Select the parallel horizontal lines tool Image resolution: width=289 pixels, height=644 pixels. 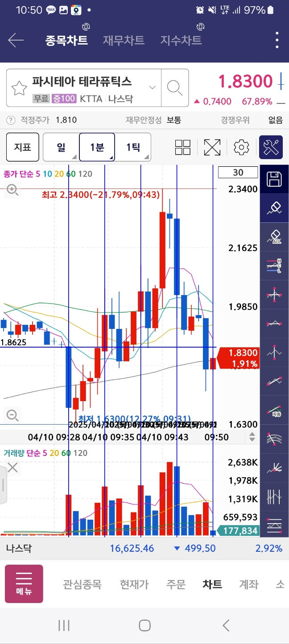pos(274,525)
